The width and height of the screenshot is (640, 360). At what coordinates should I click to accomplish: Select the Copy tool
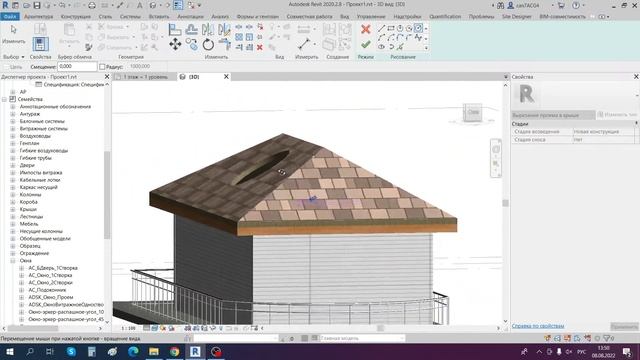coord(191,44)
